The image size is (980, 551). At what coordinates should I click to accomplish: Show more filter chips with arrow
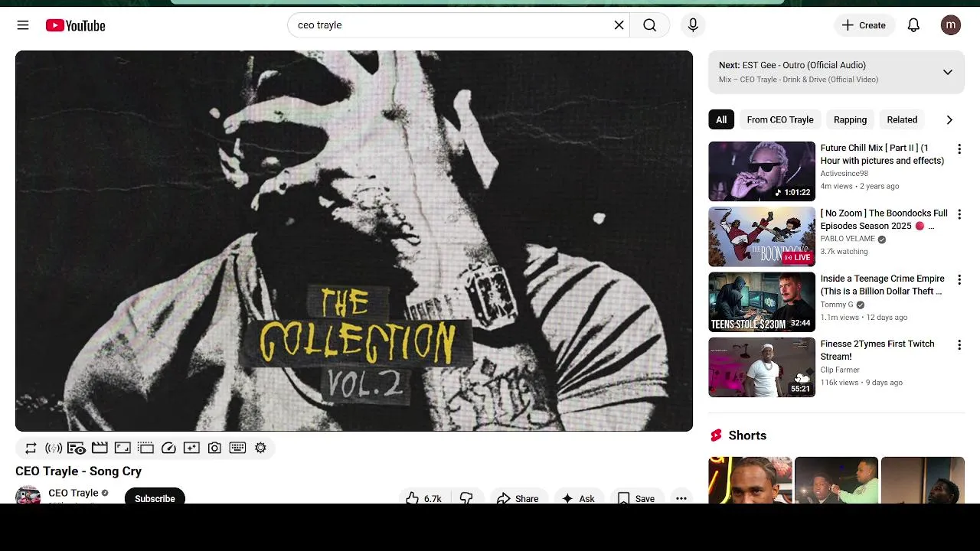coord(949,119)
